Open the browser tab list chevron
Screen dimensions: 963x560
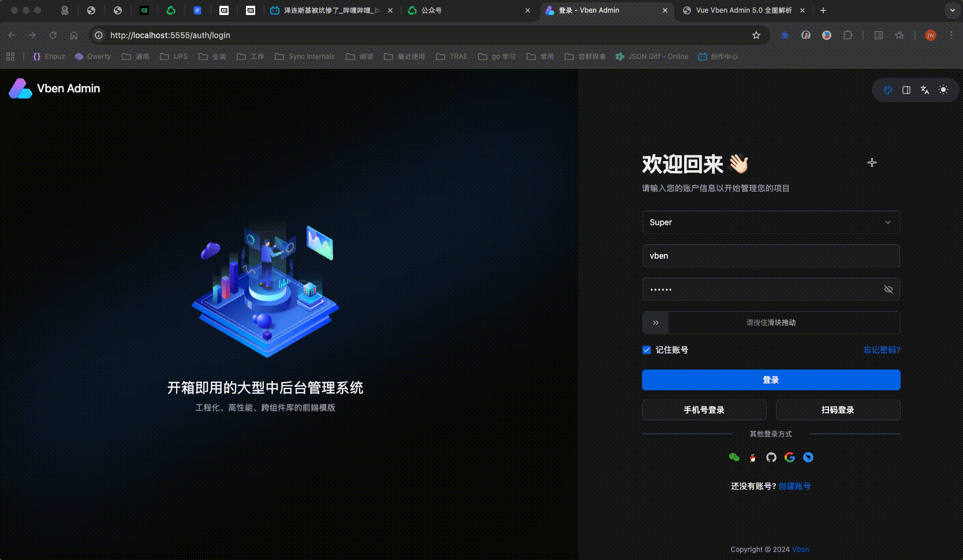pyautogui.click(x=953, y=10)
